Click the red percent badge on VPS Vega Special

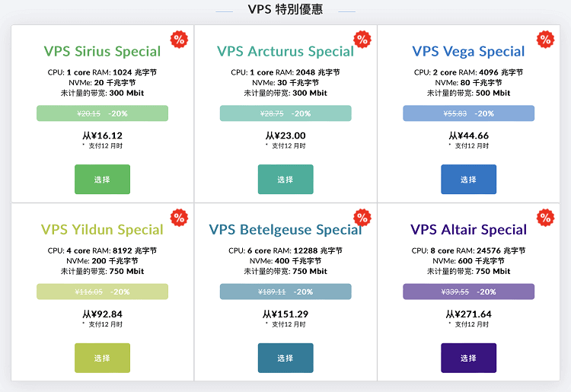tap(546, 40)
